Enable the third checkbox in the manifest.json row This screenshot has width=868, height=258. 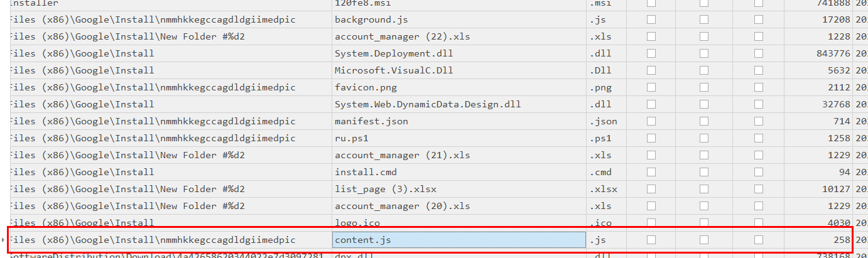click(759, 121)
